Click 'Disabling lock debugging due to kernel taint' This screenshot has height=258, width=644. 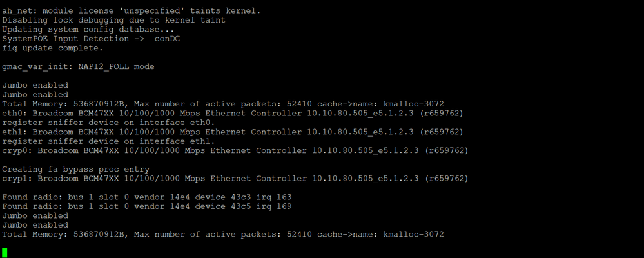click(113, 20)
